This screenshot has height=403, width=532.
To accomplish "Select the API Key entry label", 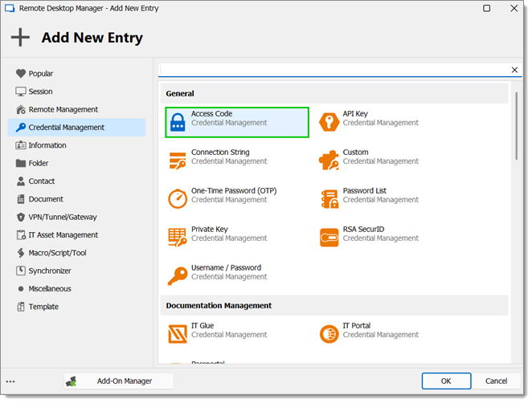I will pyautogui.click(x=355, y=114).
